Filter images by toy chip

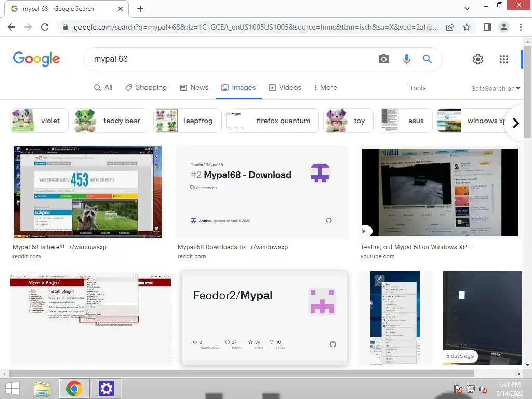(348, 121)
